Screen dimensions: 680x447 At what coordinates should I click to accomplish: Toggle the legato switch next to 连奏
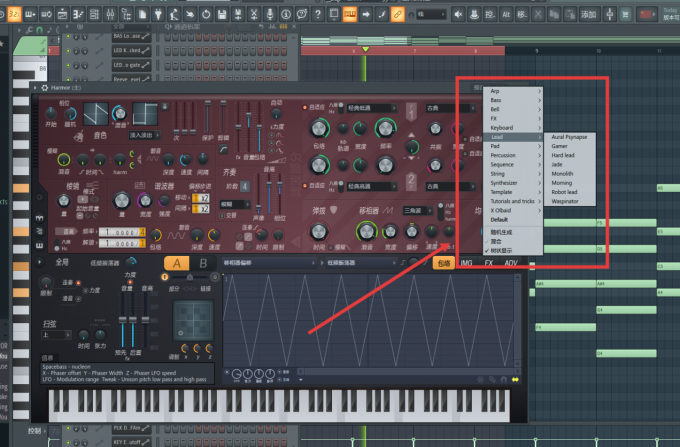click(x=78, y=283)
